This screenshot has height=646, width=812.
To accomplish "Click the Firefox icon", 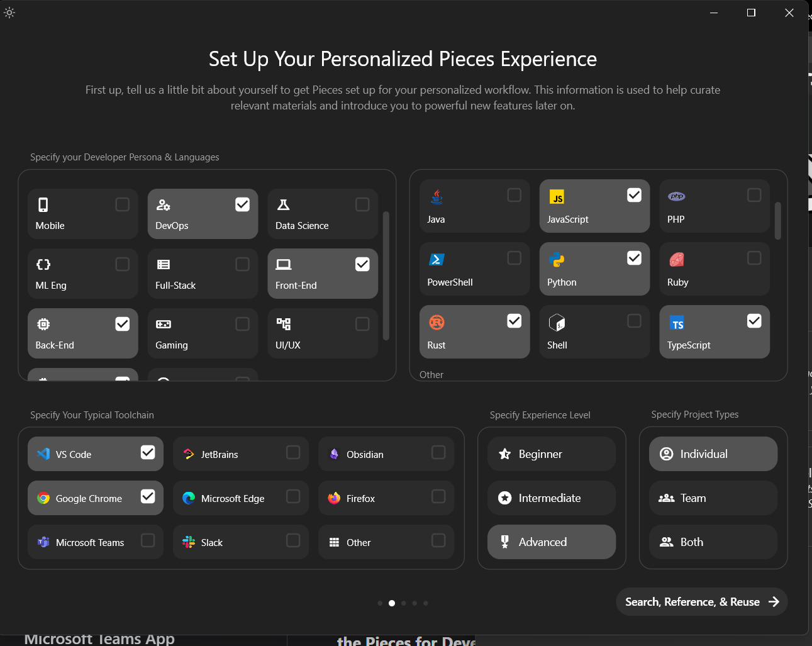I will 333,498.
